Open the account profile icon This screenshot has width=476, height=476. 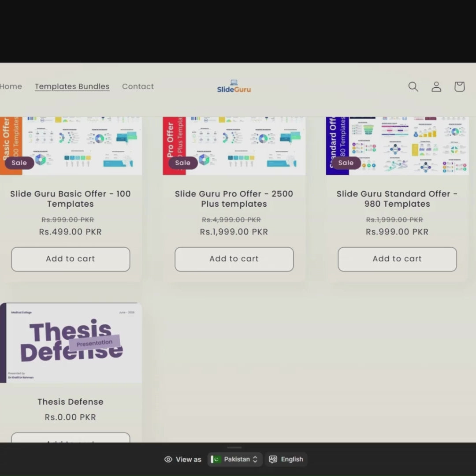[x=436, y=86]
